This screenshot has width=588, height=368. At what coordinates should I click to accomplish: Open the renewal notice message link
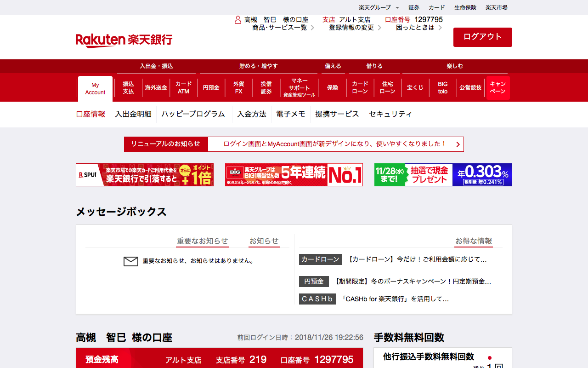pyautogui.click(x=335, y=144)
